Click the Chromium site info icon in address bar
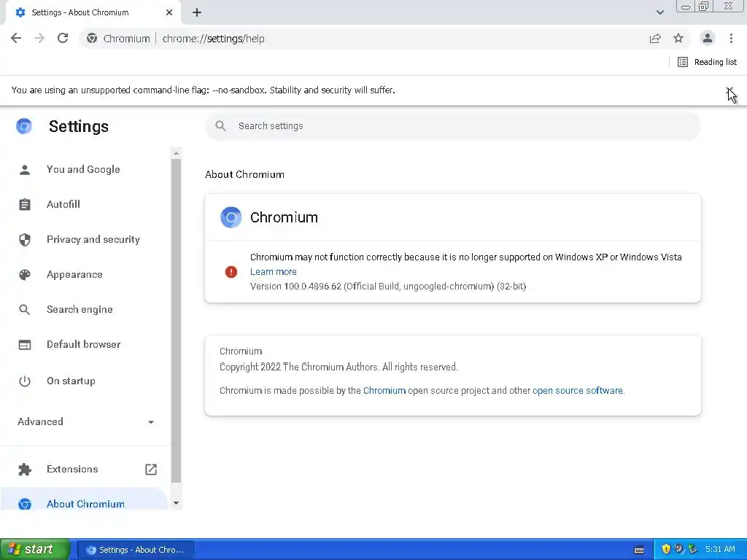The height and width of the screenshot is (560, 747). click(92, 39)
